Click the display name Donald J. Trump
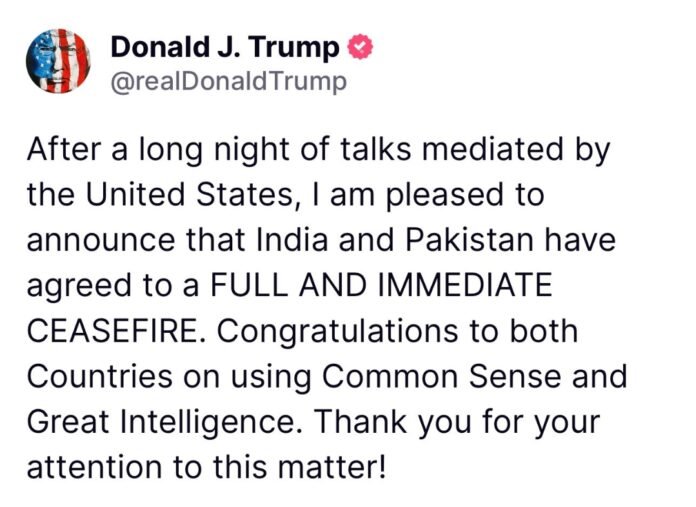Image resolution: width=696 pixels, height=507 pixels. pos(226,47)
